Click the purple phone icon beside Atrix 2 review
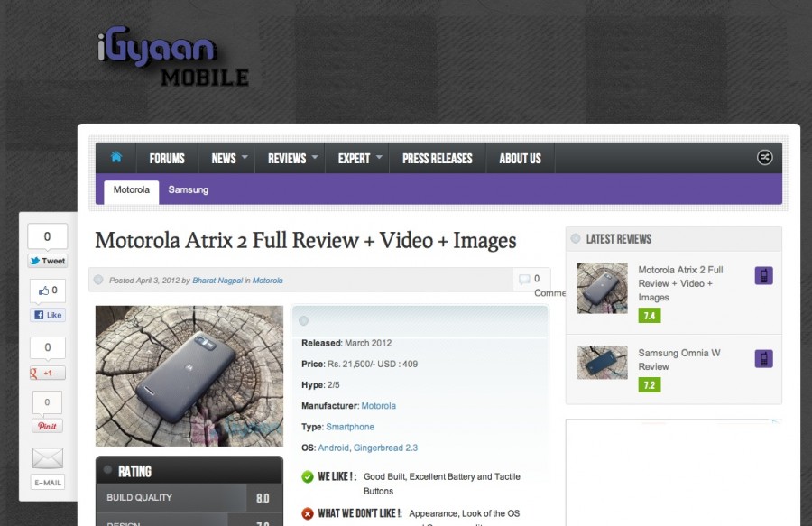Image resolution: width=812 pixels, height=526 pixels. [x=763, y=276]
